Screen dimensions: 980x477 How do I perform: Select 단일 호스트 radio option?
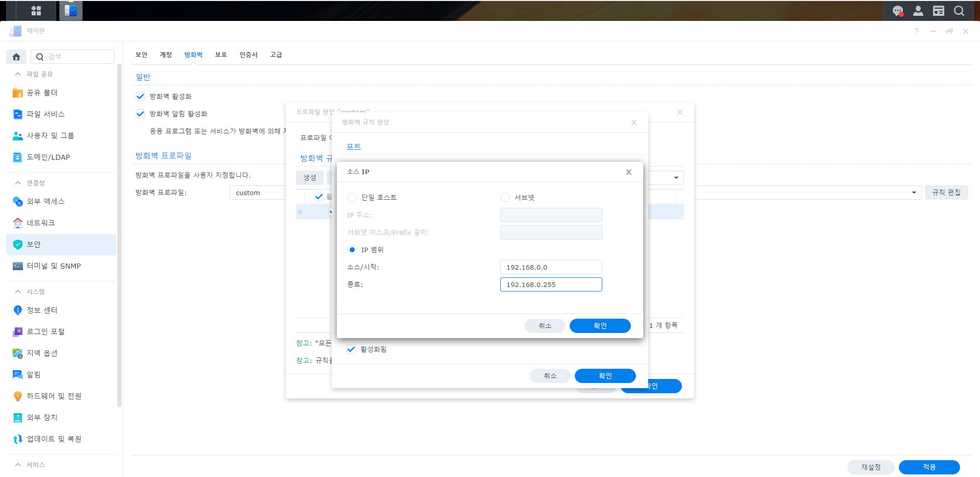[352, 198]
